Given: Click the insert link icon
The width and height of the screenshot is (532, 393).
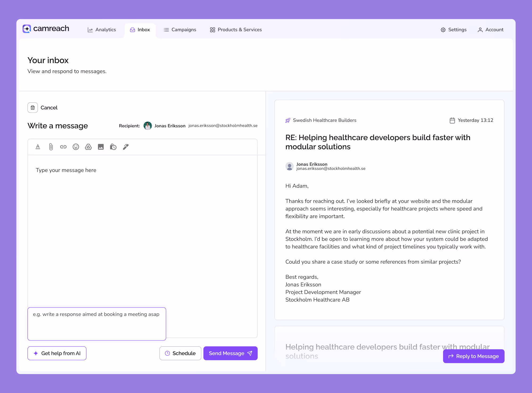Looking at the screenshot, I should pyautogui.click(x=63, y=147).
